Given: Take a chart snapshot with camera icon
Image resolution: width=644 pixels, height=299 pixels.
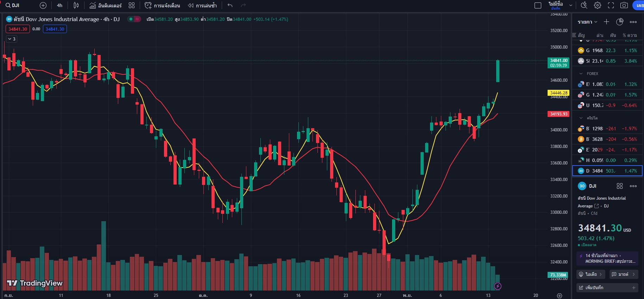Looking at the screenshot, I should click(624, 5).
